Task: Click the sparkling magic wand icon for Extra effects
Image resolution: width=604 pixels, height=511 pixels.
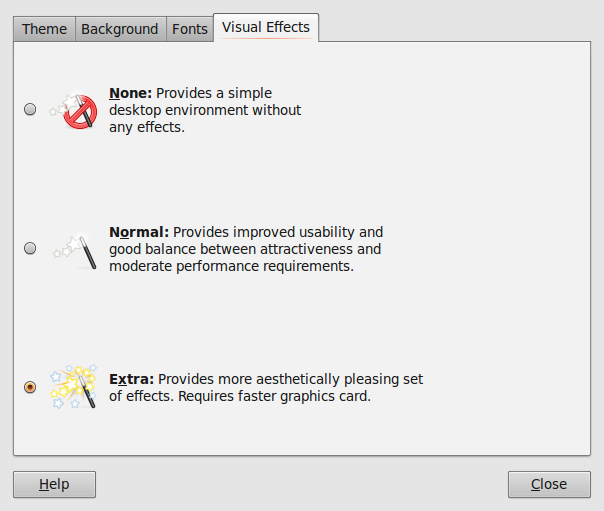Action: click(75, 387)
